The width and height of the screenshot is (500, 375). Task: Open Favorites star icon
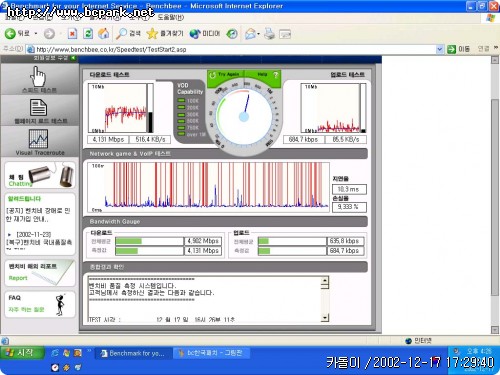click(152, 33)
